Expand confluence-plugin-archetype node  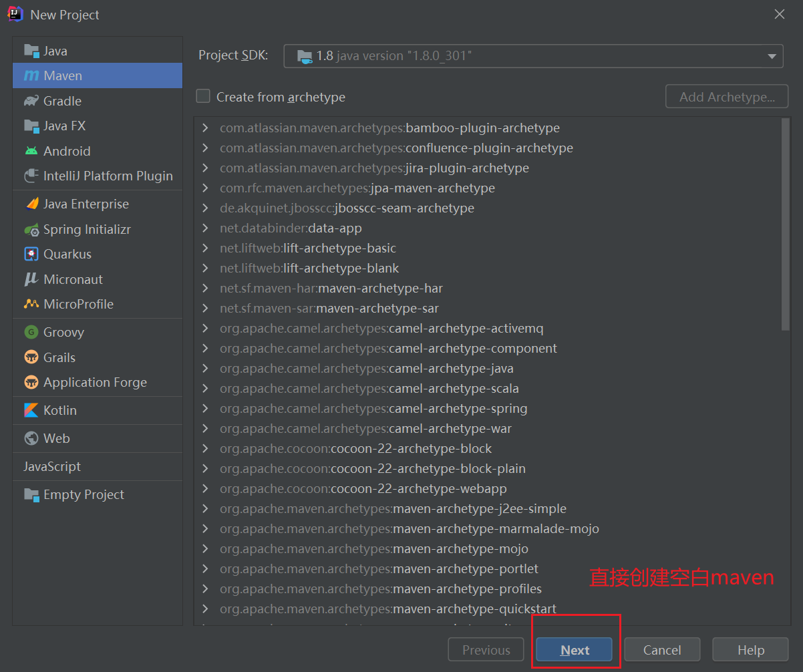point(205,148)
